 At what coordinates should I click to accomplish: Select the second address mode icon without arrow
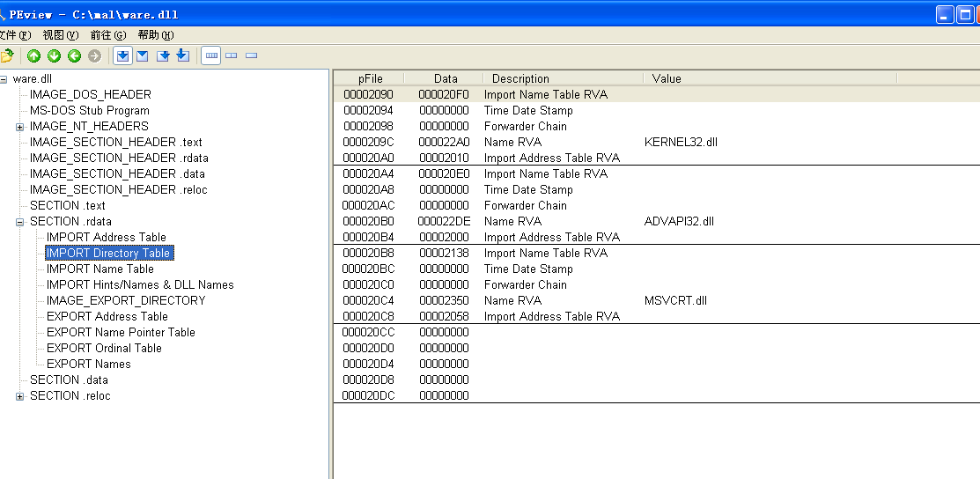point(143,56)
